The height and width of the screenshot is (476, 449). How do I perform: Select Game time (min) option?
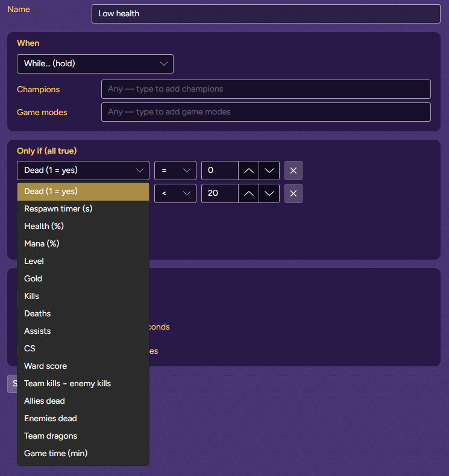point(83,454)
